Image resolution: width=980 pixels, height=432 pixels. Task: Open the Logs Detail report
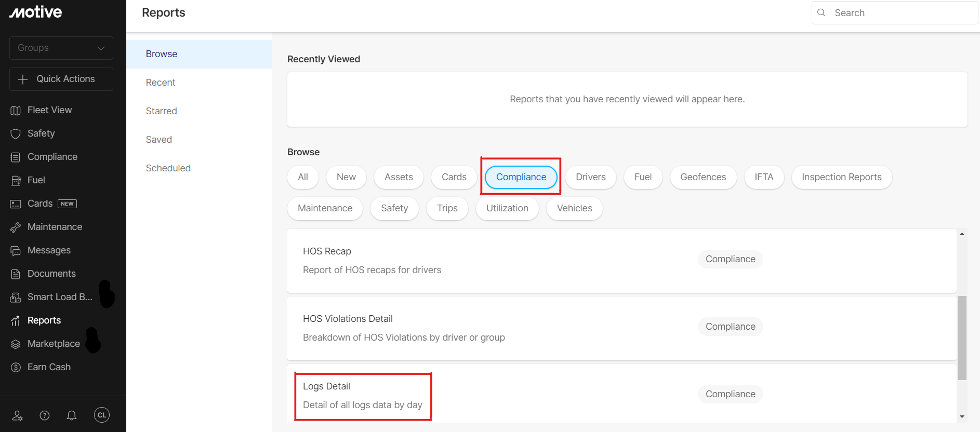click(x=621, y=393)
